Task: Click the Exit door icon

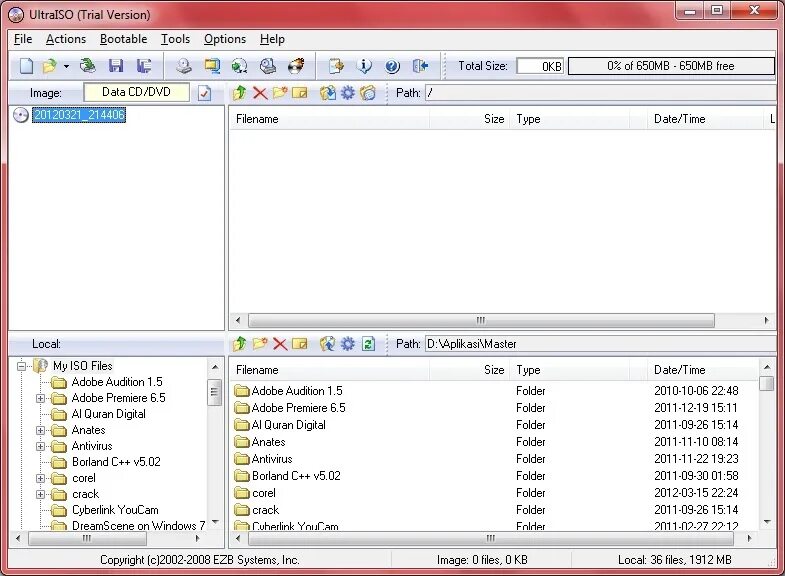Action: tap(420, 66)
